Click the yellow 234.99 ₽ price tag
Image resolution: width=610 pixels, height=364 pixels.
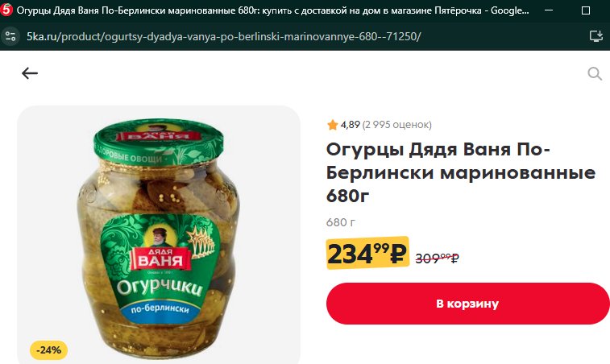[x=367, y=254]
